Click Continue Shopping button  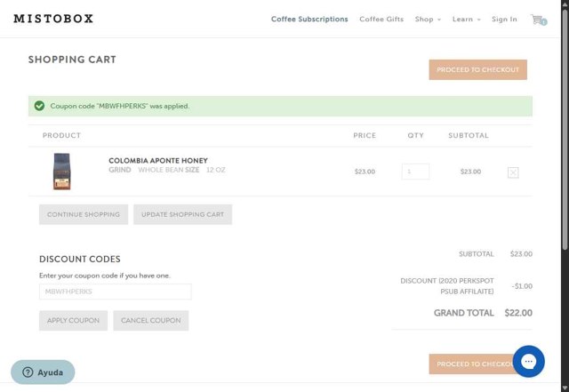[84, 214]
